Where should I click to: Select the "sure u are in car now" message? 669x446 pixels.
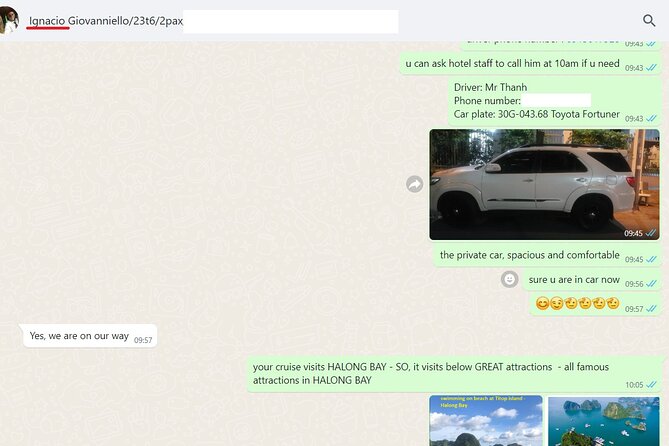574,280
